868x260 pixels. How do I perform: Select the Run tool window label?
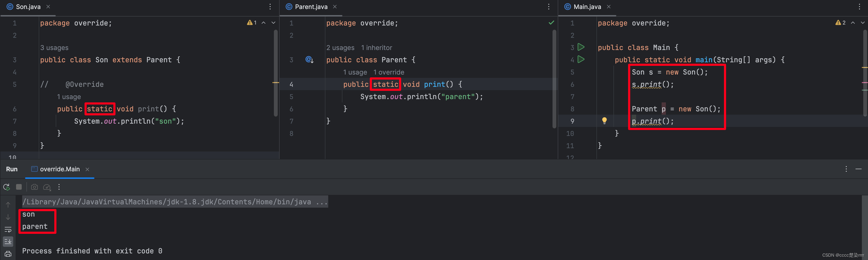12,169
